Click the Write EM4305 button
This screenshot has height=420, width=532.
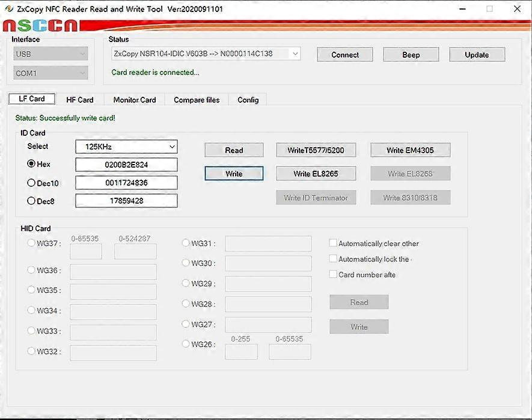pos(410,150)
